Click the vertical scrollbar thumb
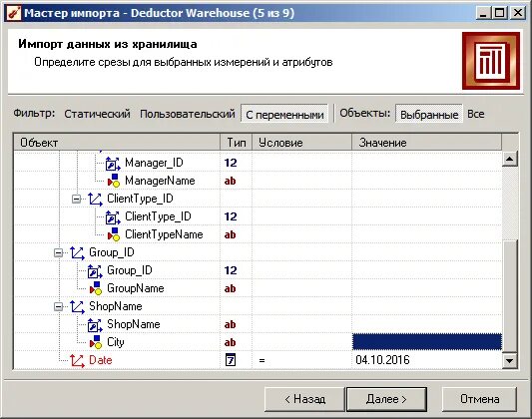 510,296
